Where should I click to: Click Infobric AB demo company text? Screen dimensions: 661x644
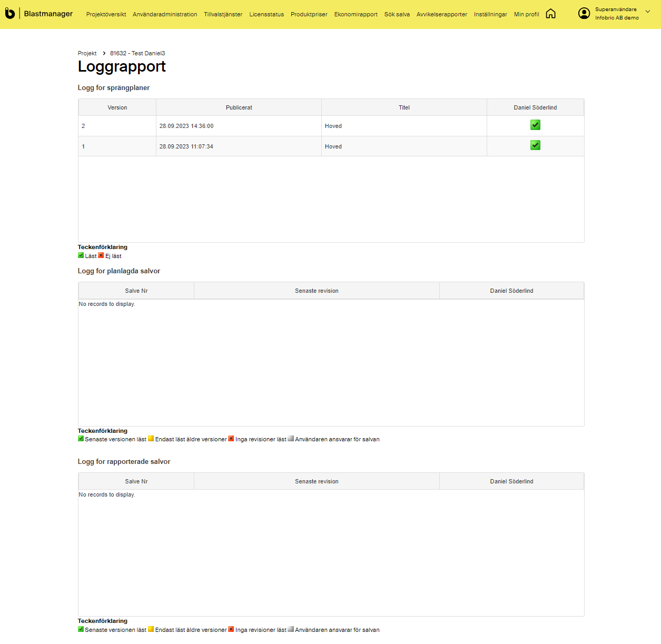[617, 18]
